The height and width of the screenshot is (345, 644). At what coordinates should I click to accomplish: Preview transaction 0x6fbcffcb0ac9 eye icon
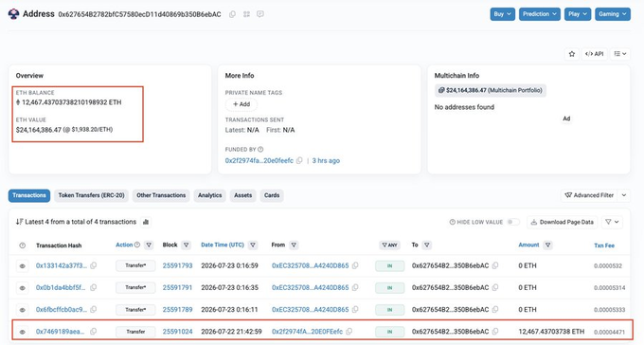click(23, 310)
